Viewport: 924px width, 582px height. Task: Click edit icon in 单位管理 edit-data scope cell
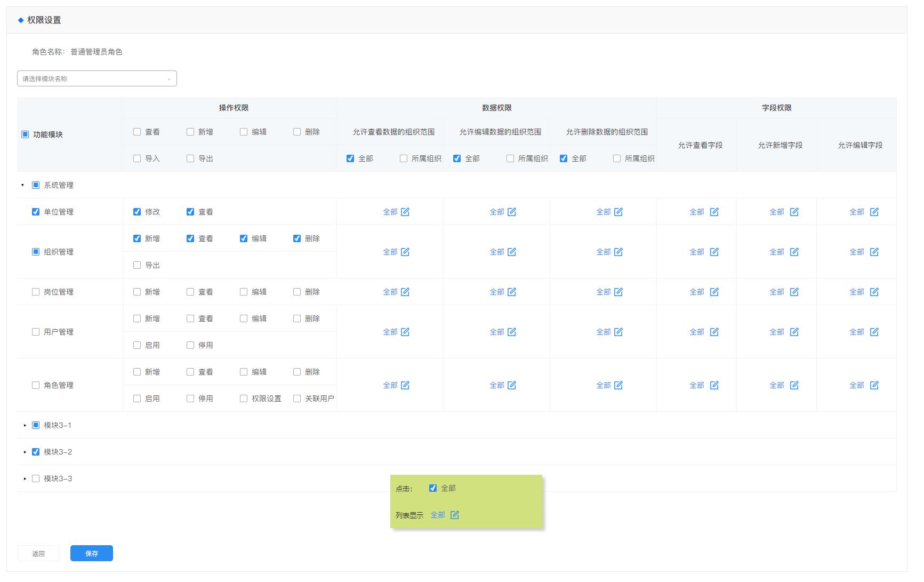512,212
